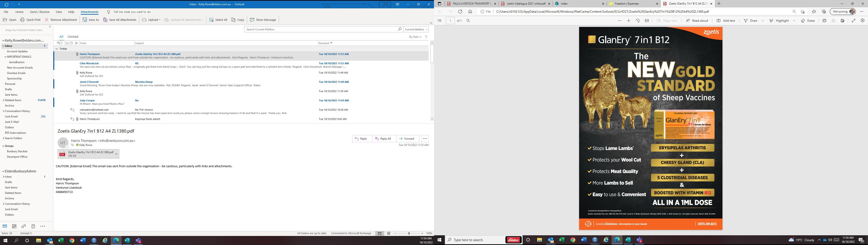The height and width of the screenshot is (245, 868).
Task: Open the Tasks navigation icon
Action: point(33,226)
